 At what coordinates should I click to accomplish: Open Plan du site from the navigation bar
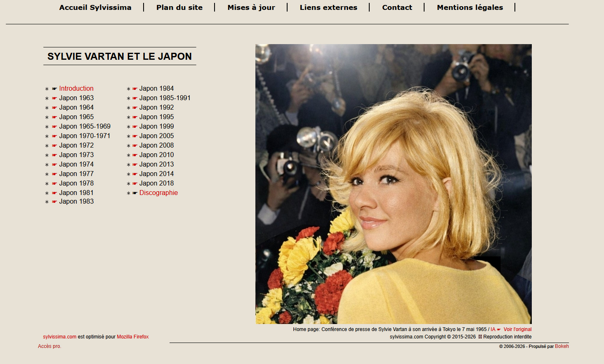tap(179, 7)
